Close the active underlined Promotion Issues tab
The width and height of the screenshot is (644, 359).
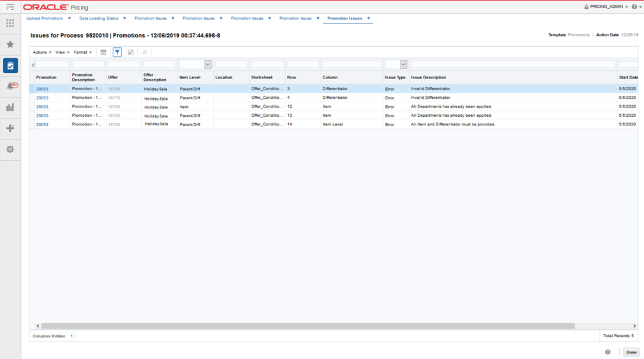369,18
